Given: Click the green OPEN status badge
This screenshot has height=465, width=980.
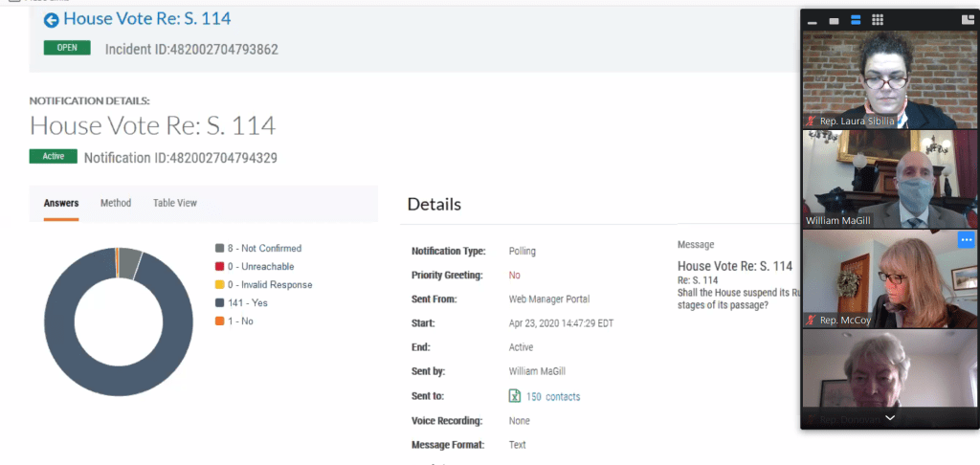Looking at the screenshot, I should pos(67,48).
